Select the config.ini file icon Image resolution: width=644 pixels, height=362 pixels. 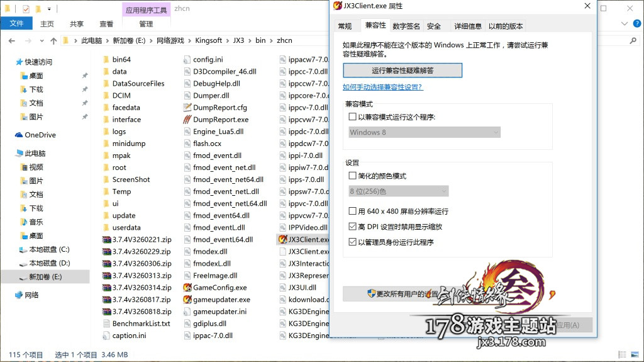click(187, 59)
